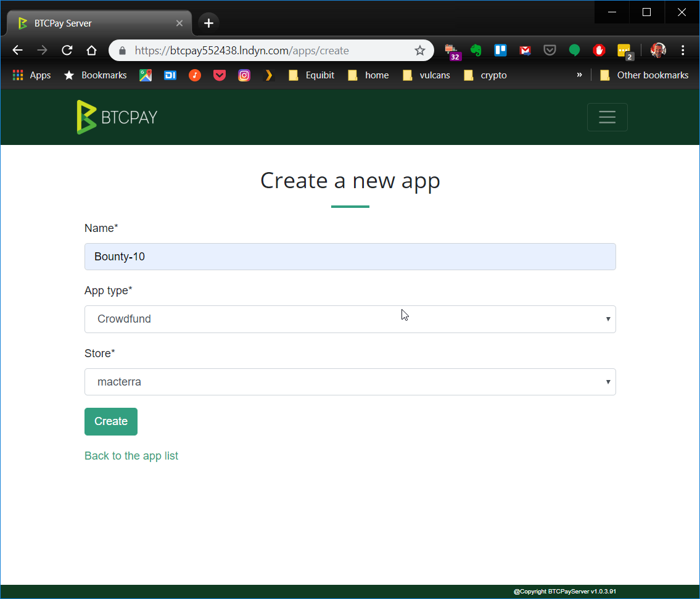Open the BTCPay navigation hamburger menu
This screenshot has height=599, width=700.
[x=607, y=117]
